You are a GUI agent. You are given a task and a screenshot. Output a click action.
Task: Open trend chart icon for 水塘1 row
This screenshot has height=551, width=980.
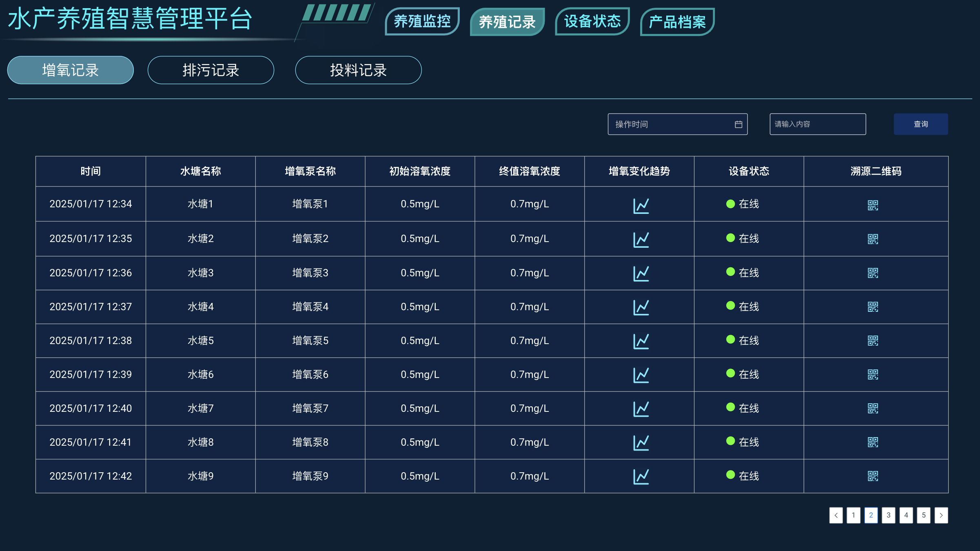click(x=641, y=206)
